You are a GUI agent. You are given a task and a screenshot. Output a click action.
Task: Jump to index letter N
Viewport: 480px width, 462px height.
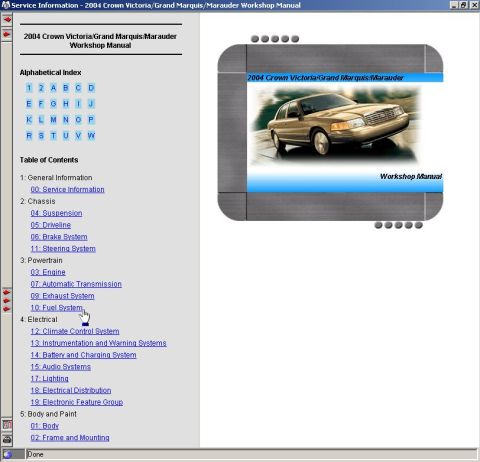click(66, 120)
